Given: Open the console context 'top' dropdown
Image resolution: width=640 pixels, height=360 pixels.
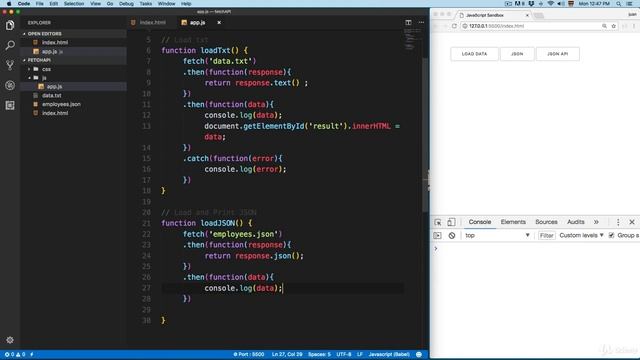Looking at the screenshot, I should coord(497,236).
